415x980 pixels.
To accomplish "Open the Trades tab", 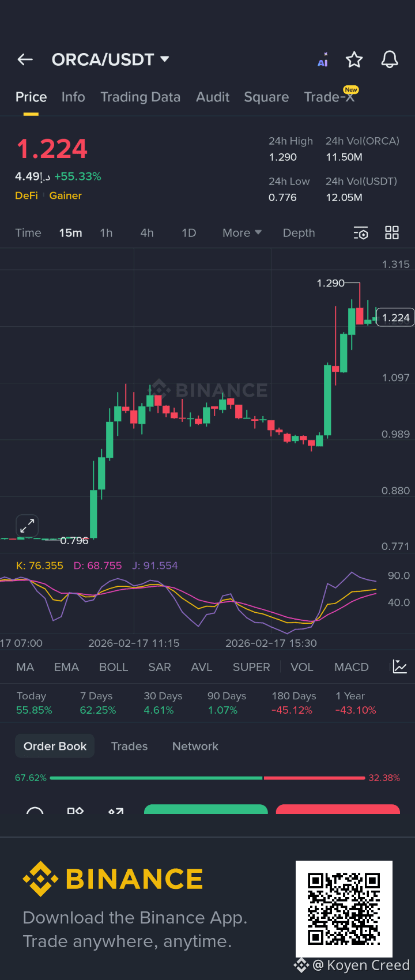I will click(129, 746).
